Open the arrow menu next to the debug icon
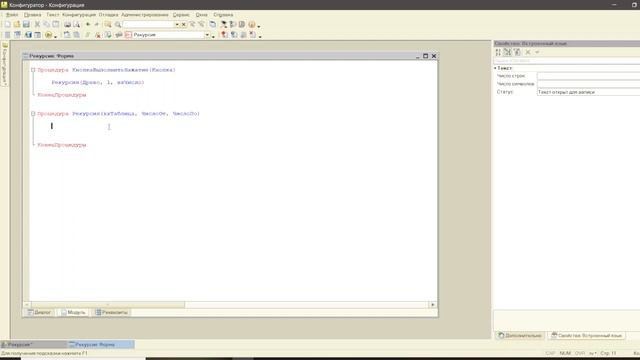640x360 pixels. click(x=56, y=36)
